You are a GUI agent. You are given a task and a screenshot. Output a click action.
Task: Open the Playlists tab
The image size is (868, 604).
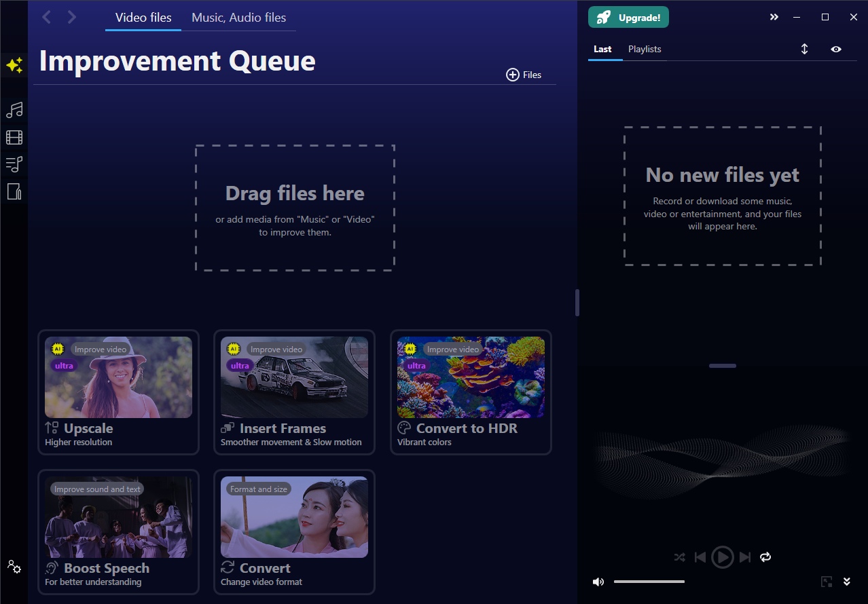point(645,49)
